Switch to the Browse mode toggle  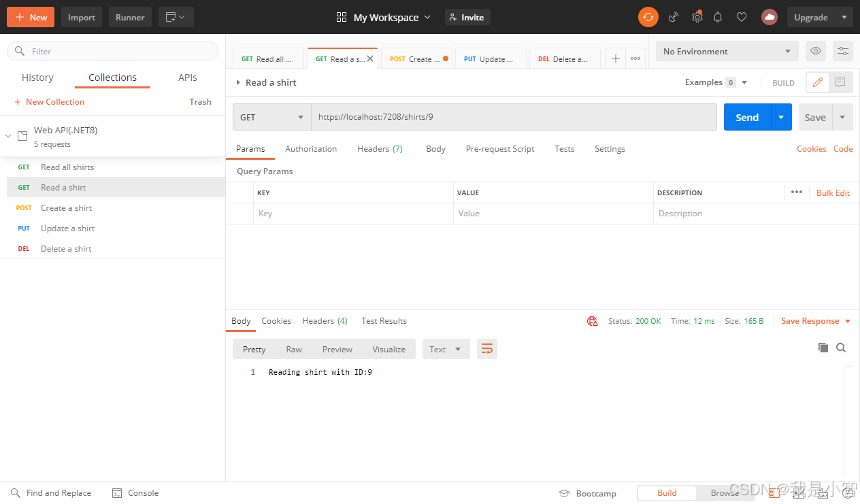pos(725,493)
